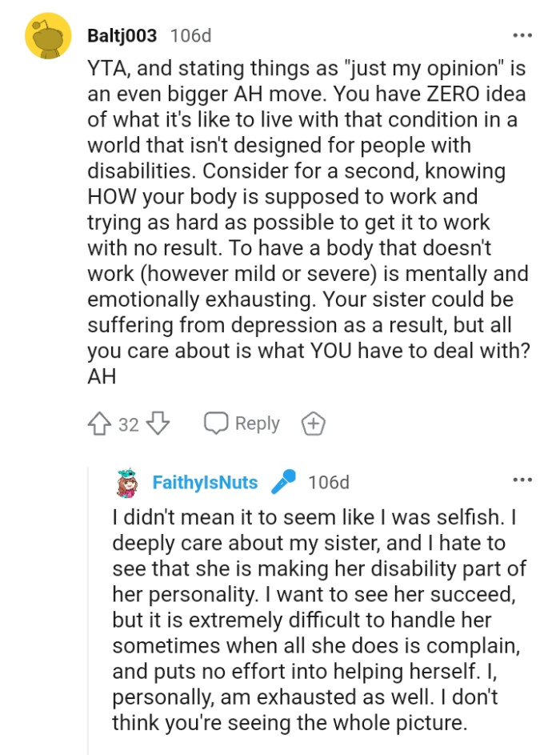Toggle an upvote on Baltj003's comment

tap(102, 424)
